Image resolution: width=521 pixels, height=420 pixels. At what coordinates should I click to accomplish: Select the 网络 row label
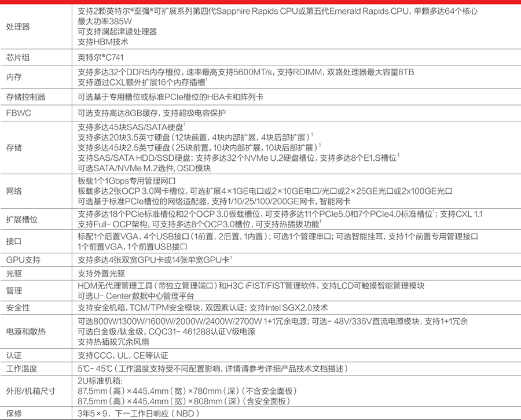14,191
